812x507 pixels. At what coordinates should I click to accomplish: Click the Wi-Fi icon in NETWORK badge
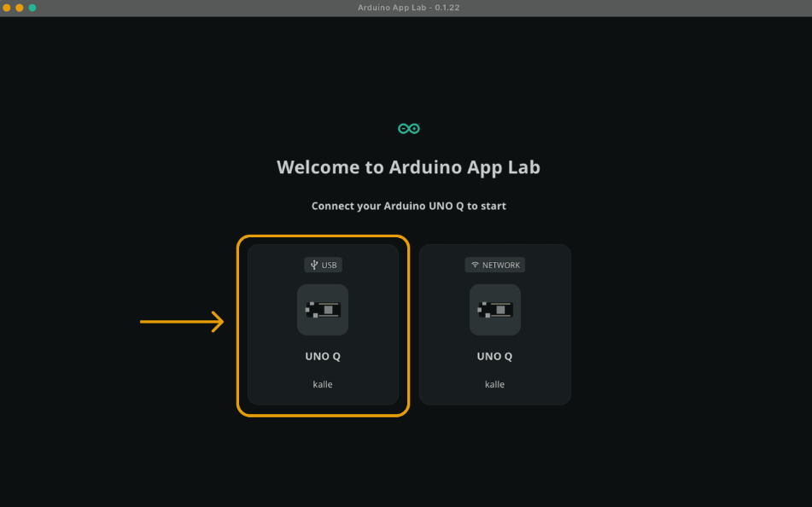(475, 265)
